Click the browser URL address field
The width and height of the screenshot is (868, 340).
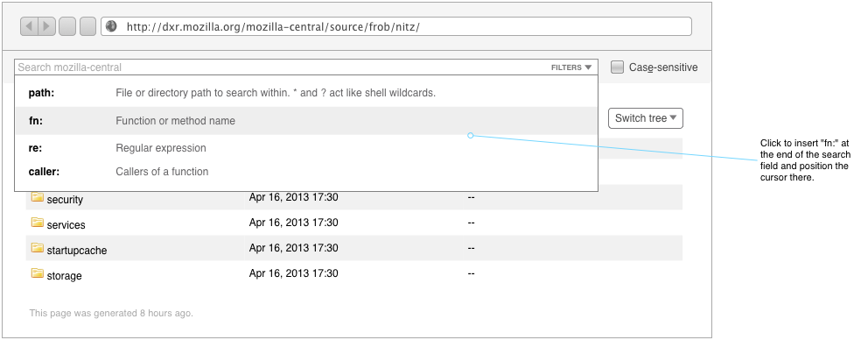pos(395,26)
